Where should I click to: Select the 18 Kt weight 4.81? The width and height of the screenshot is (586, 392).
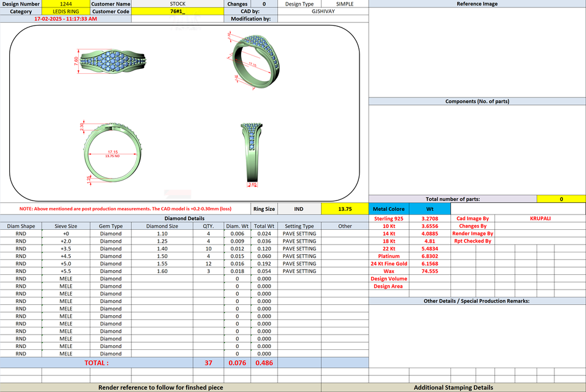(430, 241)
